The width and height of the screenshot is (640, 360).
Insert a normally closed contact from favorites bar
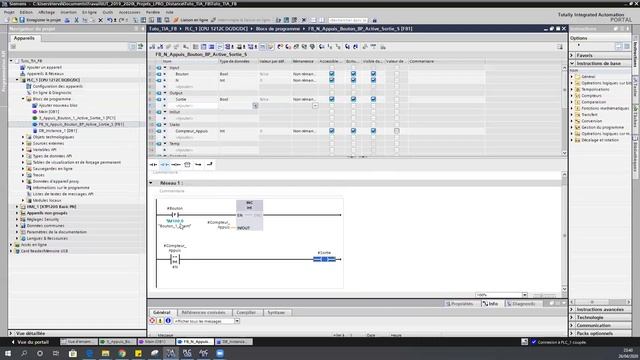point(164,164)
